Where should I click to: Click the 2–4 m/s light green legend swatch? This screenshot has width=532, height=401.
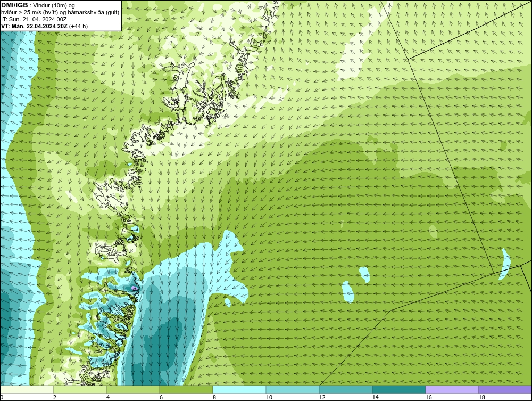point(80,389)
